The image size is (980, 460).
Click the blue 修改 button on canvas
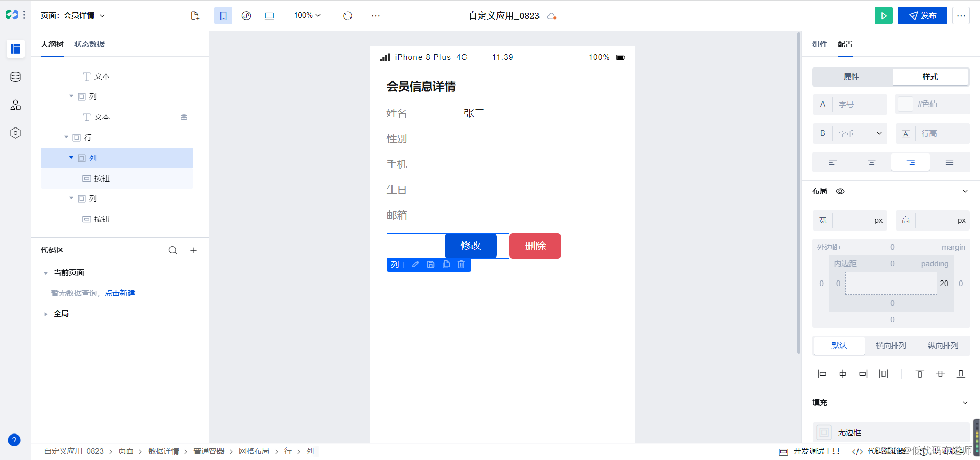[x=471, y=246]
